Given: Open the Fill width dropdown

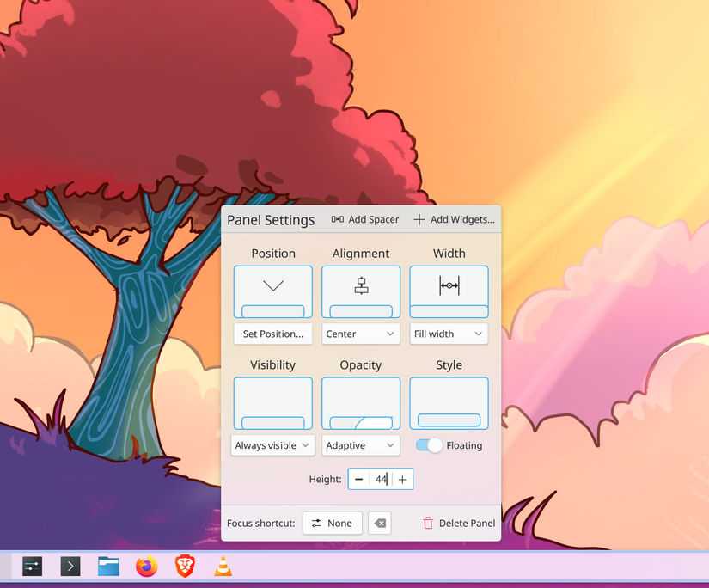Looking at the screenshot, I should click(x=449, y=334).
